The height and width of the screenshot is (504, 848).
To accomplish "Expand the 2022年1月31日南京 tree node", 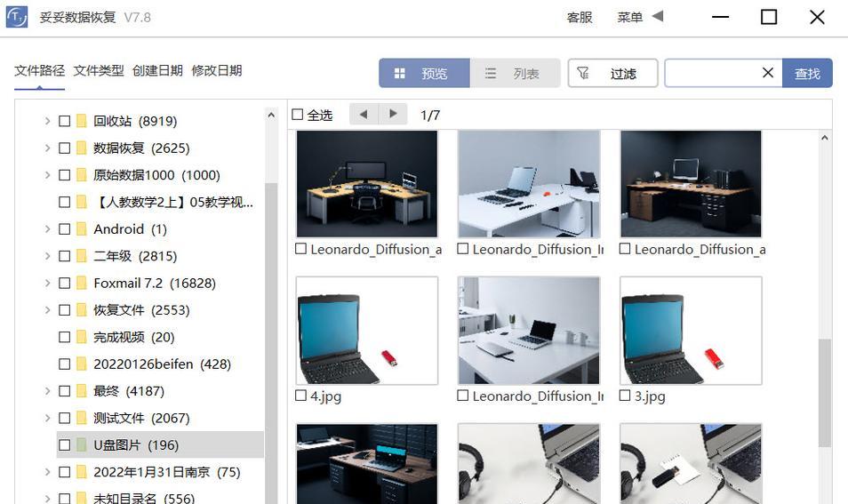I will (x=47, y=472).
